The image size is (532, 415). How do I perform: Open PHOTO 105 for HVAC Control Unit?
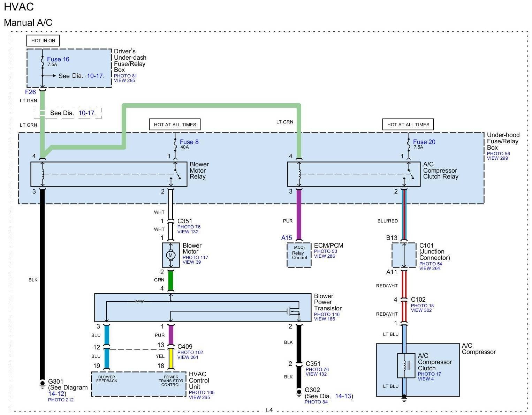202,392
